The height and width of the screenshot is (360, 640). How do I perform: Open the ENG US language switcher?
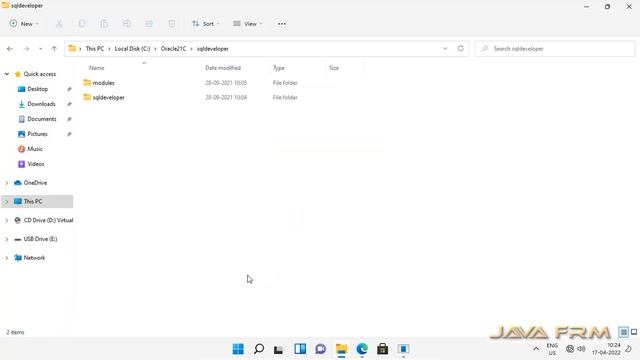pos(552,349)
